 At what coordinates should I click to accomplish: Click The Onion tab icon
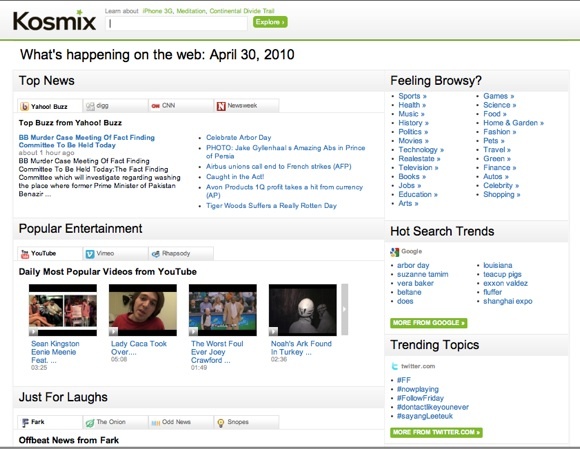[x=90, y=422]
